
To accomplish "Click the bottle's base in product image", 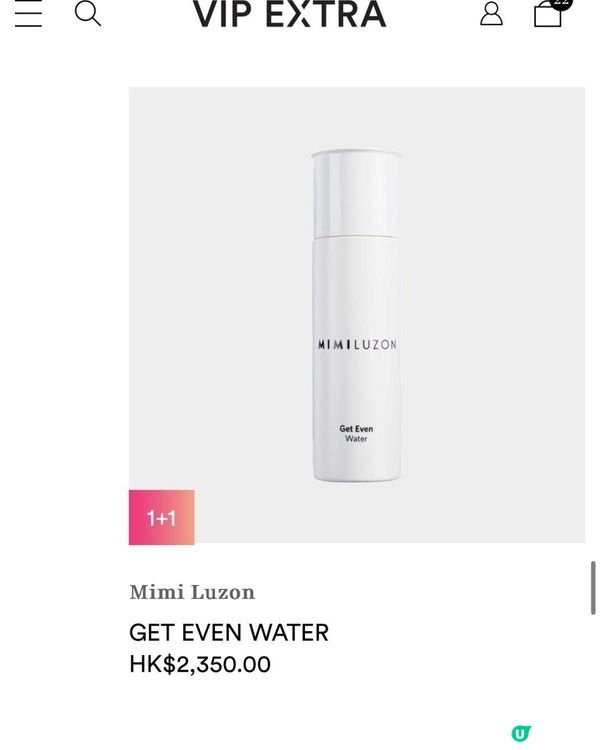I will point(357,474).
